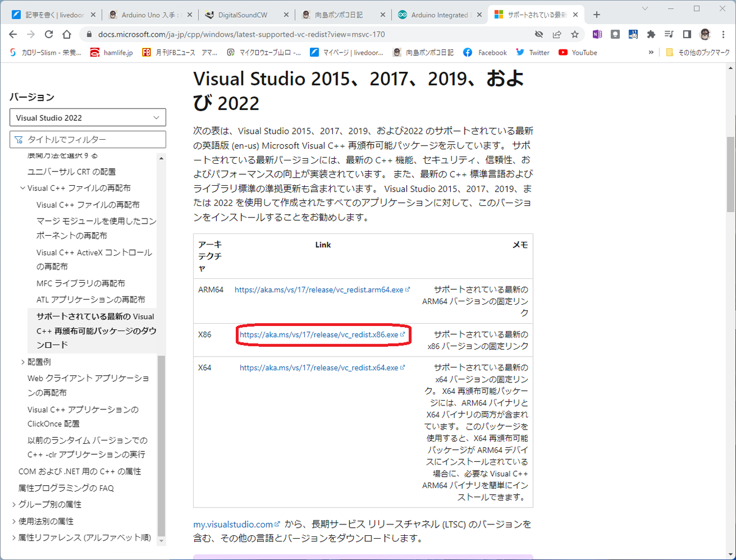Close the Arduino Integrated tab

click(x=479, y=15)
